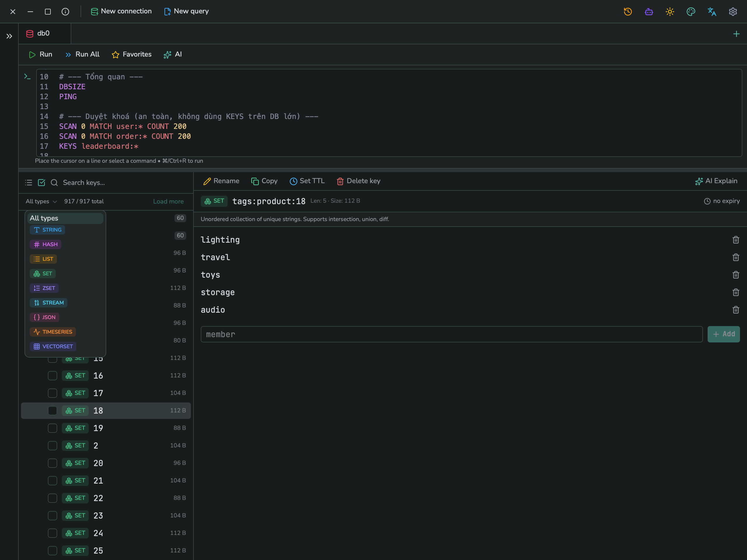Load more keys
This screenshot has width=747, height=560.
point(169,201)
